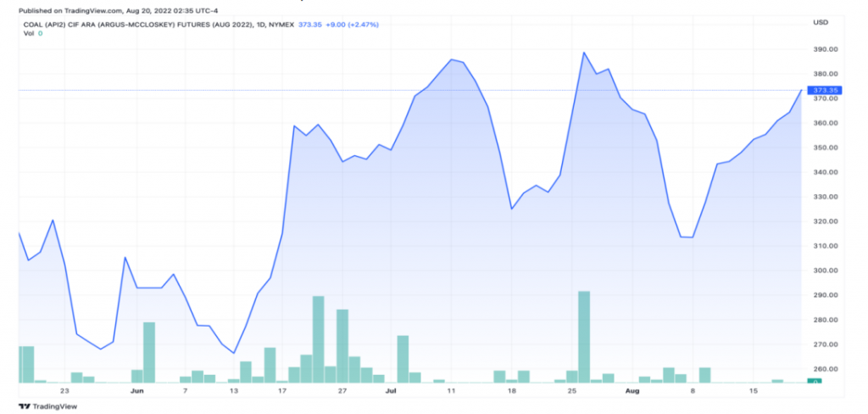Click the 280.00 price axis label
The width and height of the screenshot is (868, 414).
pyautogui.click(x=824, y=320)
